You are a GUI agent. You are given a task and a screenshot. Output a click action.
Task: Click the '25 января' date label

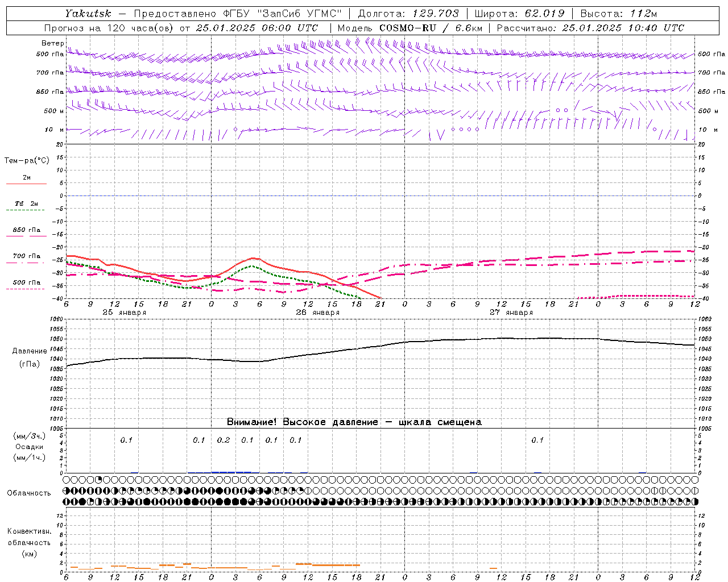pyautogui.click(x=124, y=313)
